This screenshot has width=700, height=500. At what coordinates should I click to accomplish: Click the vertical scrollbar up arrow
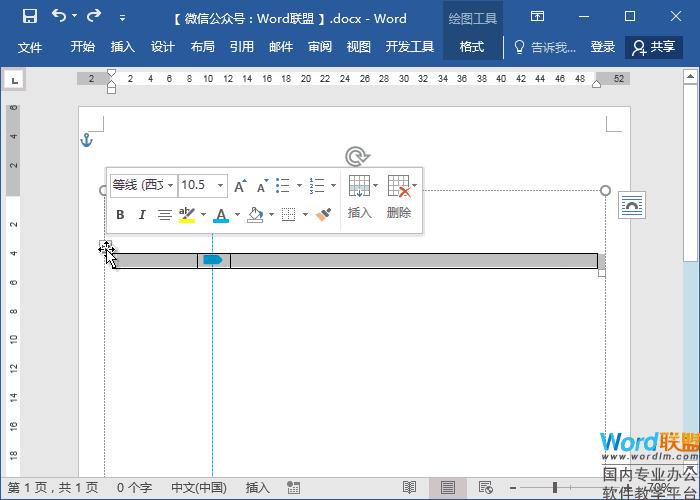pyautogui.click(x=690, y=77)
